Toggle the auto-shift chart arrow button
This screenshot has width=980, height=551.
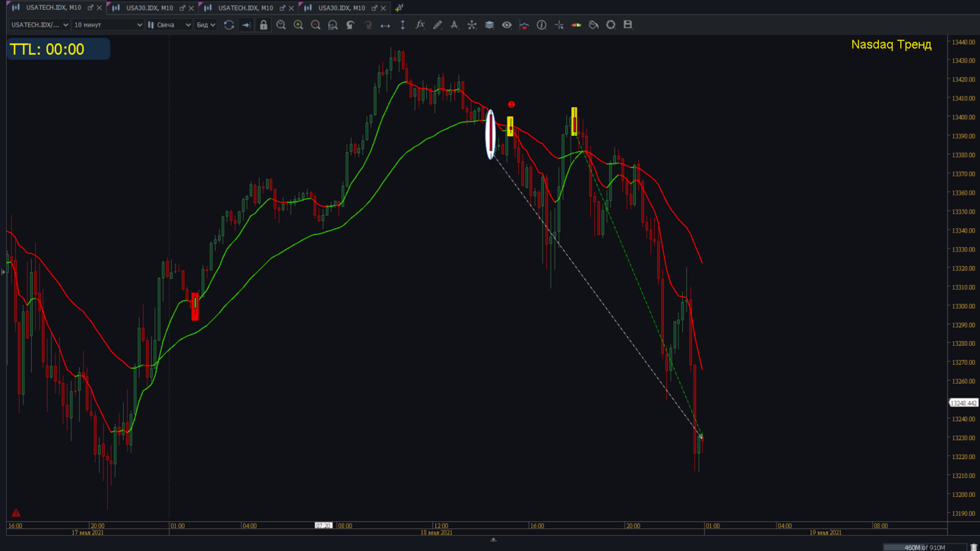[246, 25]
